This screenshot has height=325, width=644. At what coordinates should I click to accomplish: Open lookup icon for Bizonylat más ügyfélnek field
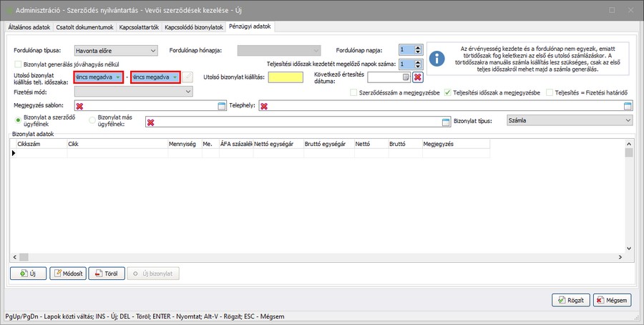[446, 122]
